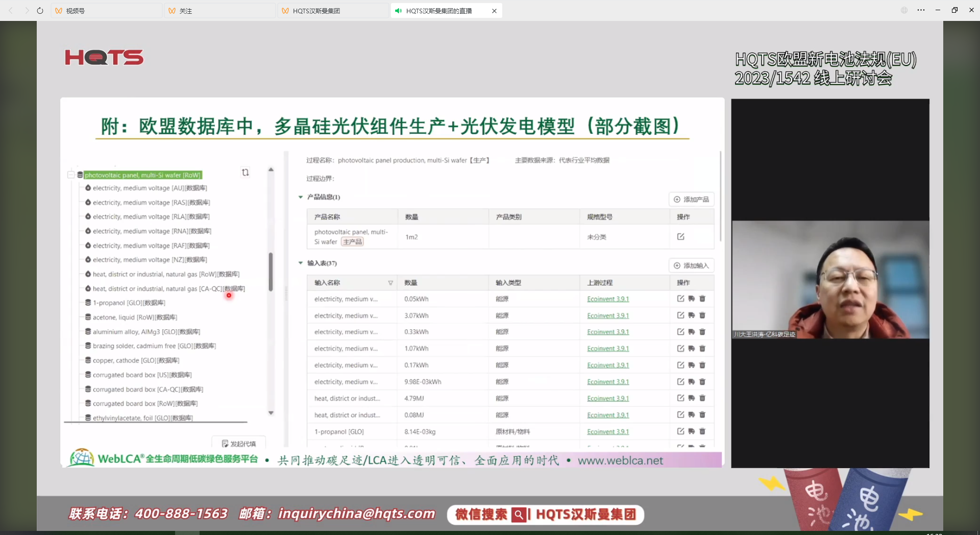
Task: Delete the 3.07kWh electricity input row
Action: point(702,315)
